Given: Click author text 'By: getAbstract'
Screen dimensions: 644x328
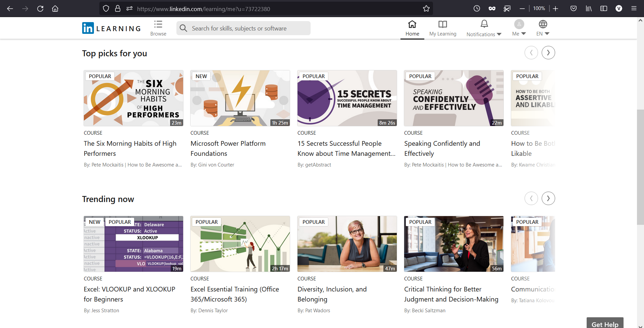Looking at the screenshot, I should click(314, 165).
